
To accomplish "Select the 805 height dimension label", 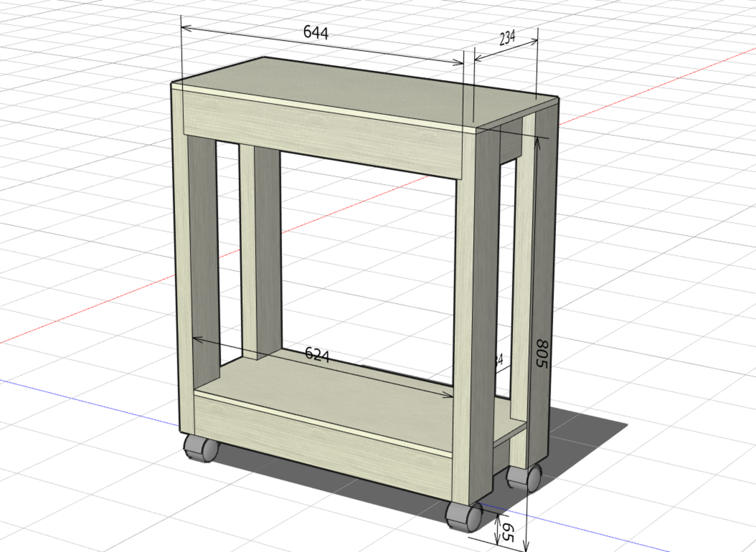I will click(541, 353).
